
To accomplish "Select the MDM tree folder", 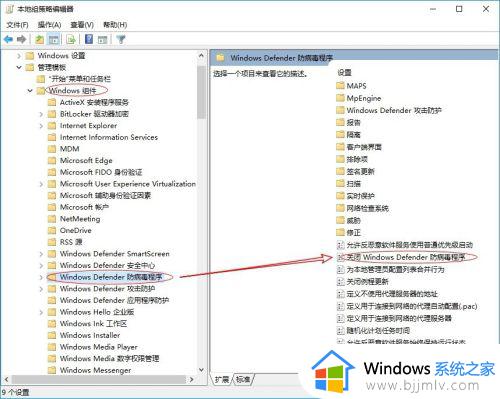I will [x=69, y=149].
